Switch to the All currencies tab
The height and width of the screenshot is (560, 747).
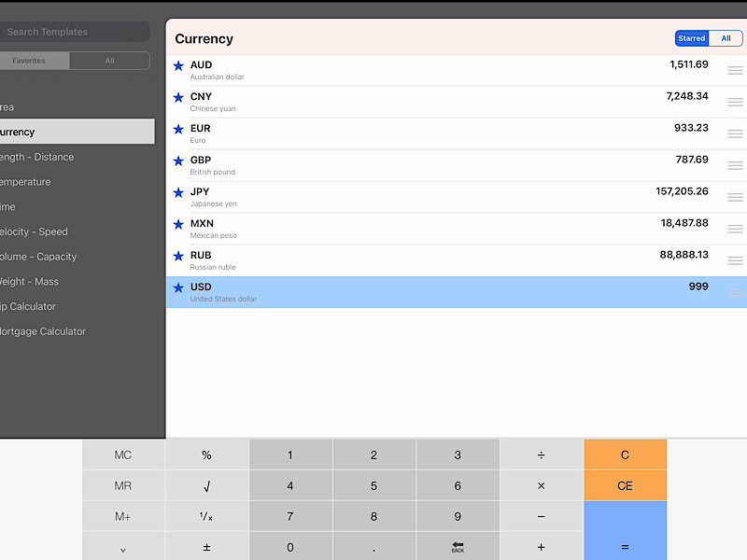(x=726, y=38)
